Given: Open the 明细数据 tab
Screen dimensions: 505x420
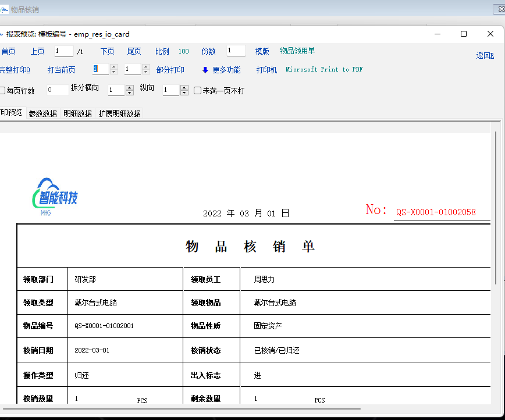Looking at the screenshot, I should [x=78, y=113].
